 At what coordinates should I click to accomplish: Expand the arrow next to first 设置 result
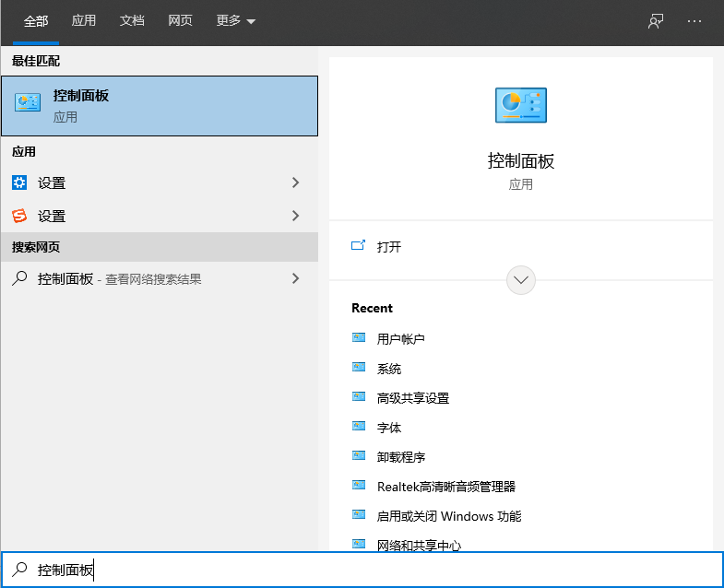[x=295, y=182]
